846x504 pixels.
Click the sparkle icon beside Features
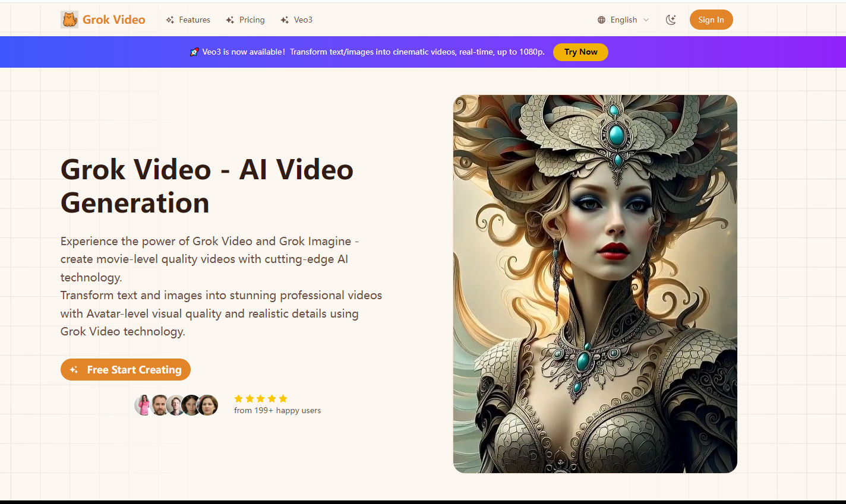170,20
